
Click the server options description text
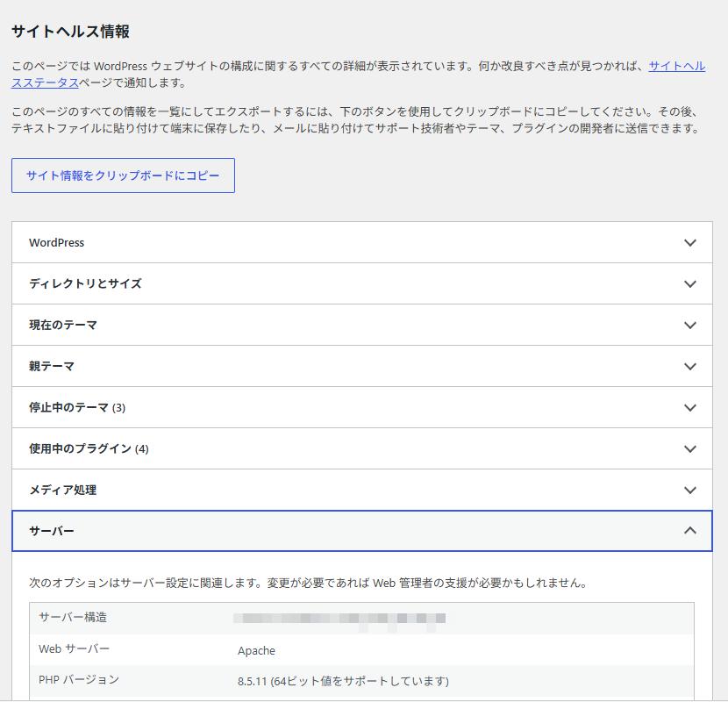(x=308, y=583)
